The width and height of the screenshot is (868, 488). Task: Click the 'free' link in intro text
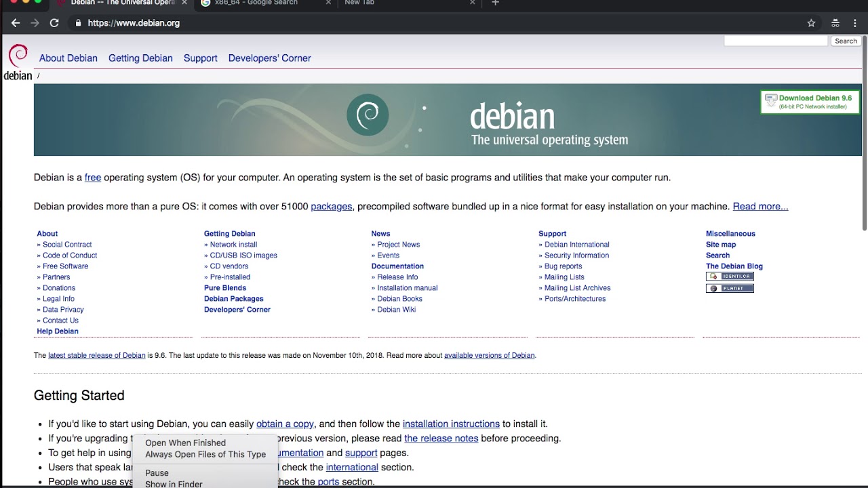tap(93, 178)
